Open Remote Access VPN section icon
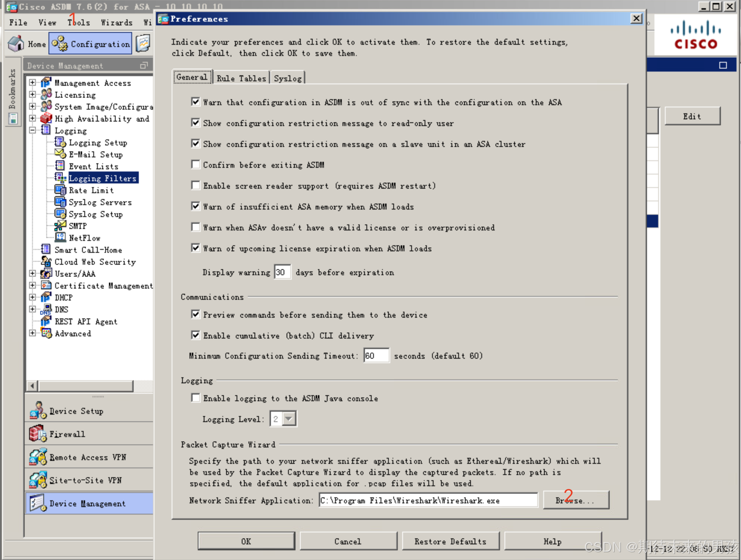 (x=37, y=457)
